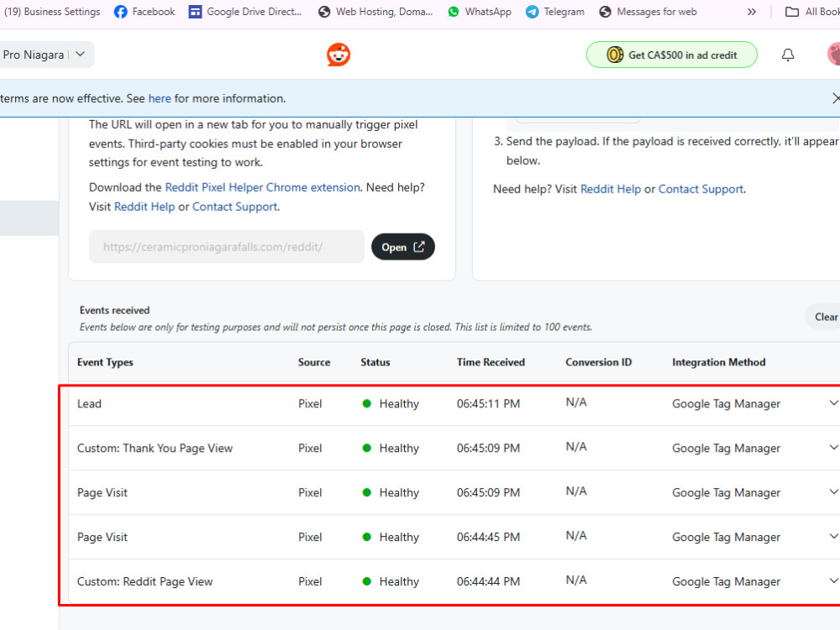The height and width of the screenshot is (630, 840).
Task: Click the Reddit Snoo logo
Action: click(x=339, y=55)
